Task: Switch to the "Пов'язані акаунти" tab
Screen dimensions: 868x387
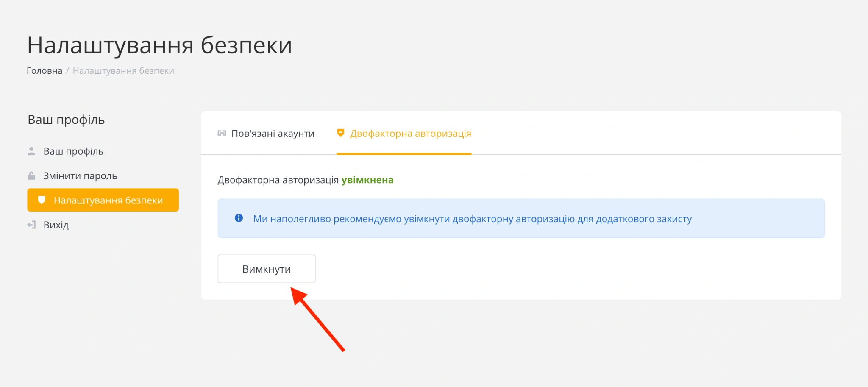Action: click(272, 134)
